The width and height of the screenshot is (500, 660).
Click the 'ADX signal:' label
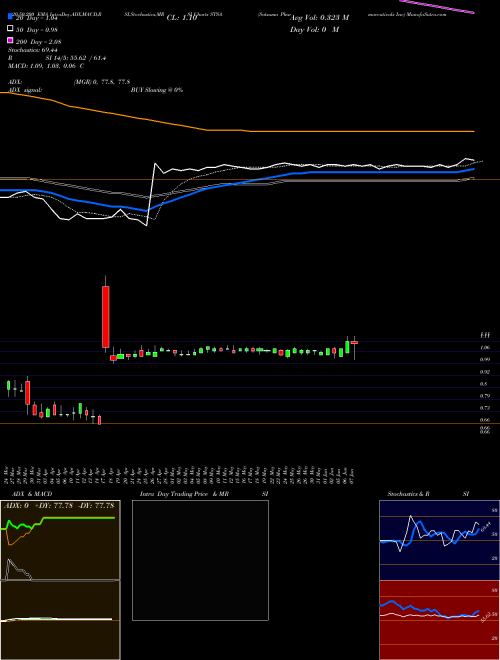[25, 90]
